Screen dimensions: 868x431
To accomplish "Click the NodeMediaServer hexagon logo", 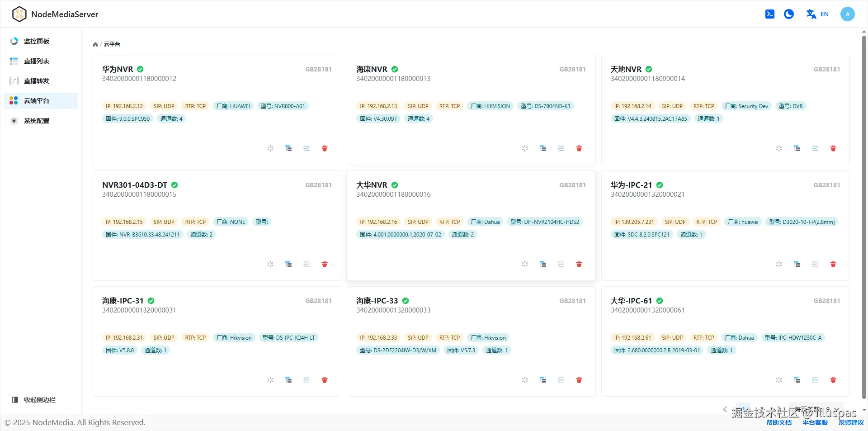I will point(19,14).
